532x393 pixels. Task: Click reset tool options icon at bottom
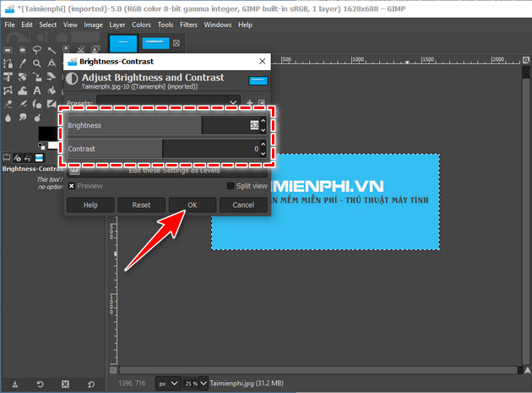click(91, 385)
